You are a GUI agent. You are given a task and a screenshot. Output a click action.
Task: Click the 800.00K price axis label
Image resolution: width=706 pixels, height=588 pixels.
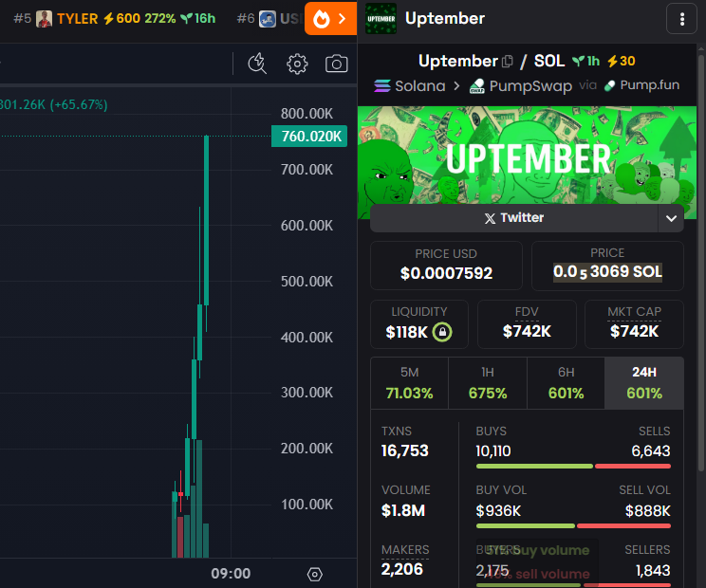(x=307, y=114)
